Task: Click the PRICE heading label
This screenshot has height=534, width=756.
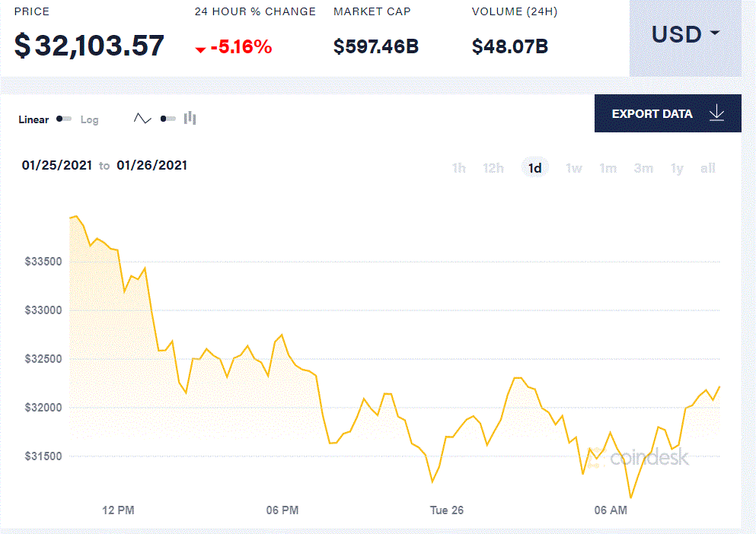Action: [32, 11]
